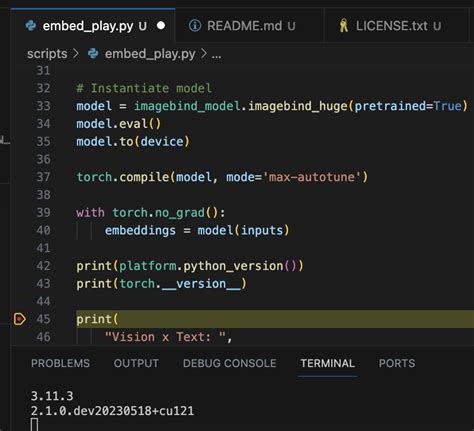Click terminal output '3.11.3'
The image size is (474, 431).
52,396
